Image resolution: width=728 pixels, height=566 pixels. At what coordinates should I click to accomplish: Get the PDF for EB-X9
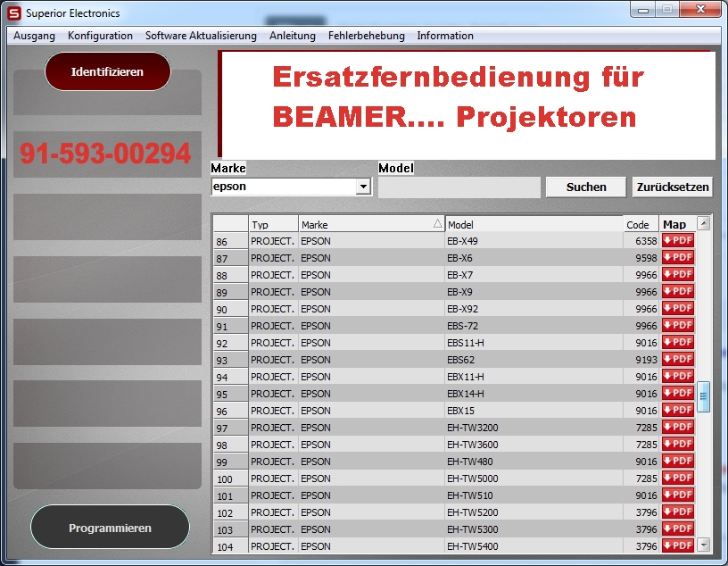677,292
